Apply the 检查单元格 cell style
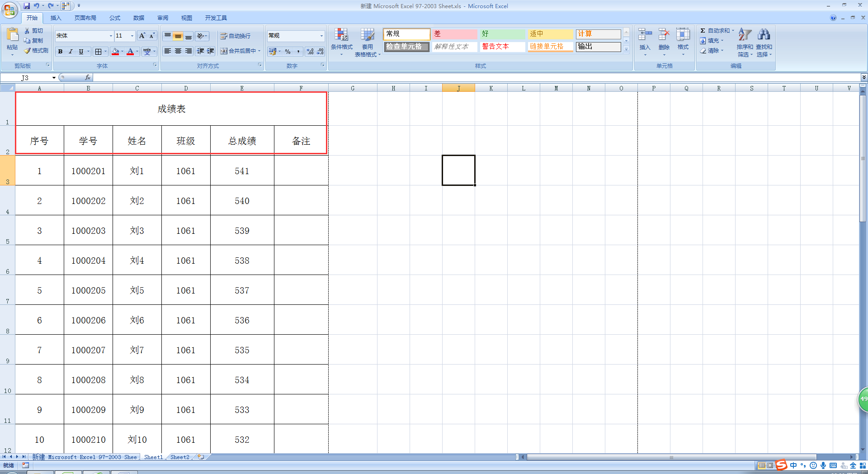The width and height of the screenshot is (868, 474). 406,47
